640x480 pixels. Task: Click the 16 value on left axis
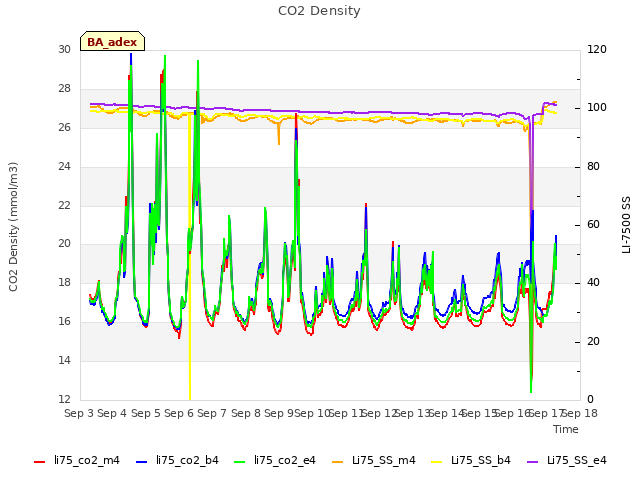64,321
